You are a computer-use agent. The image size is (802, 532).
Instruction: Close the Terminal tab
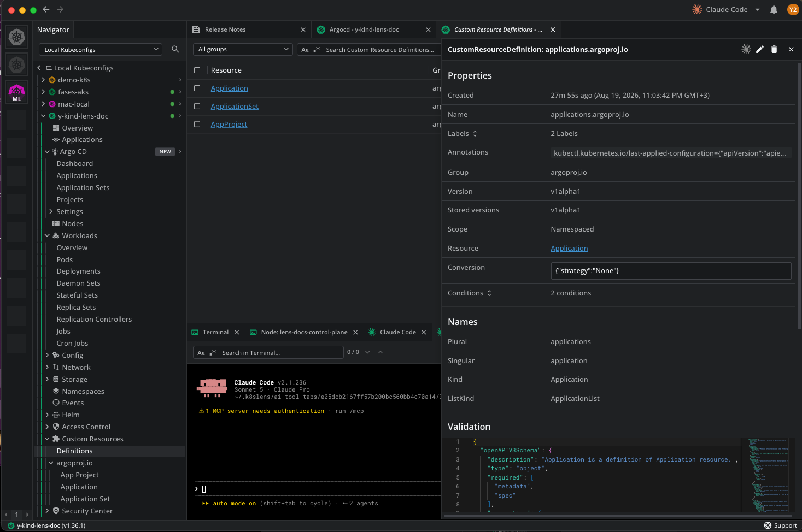coord(237,332)
